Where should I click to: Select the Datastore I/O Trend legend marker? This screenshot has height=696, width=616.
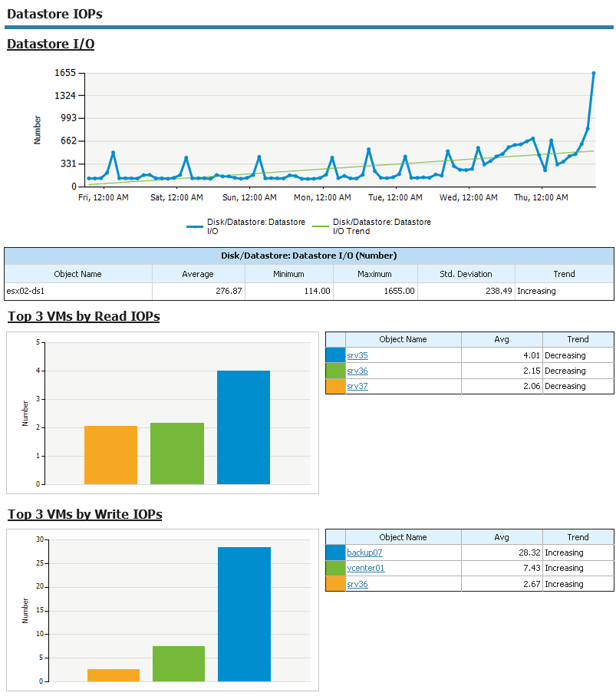[321, 226]
